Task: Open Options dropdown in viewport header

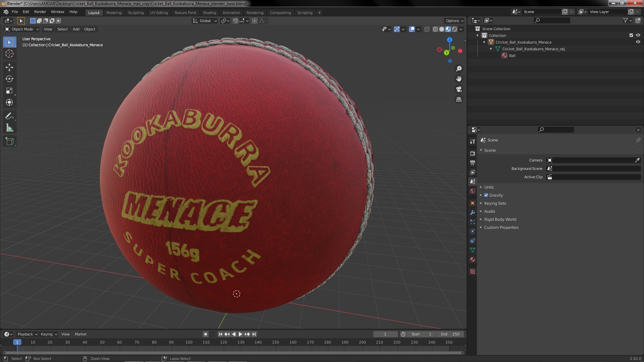Action: (454, 21)
